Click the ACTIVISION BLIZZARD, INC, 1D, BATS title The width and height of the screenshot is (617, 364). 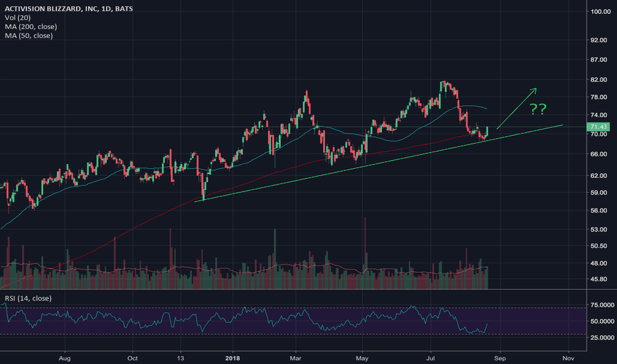point(69,9)
